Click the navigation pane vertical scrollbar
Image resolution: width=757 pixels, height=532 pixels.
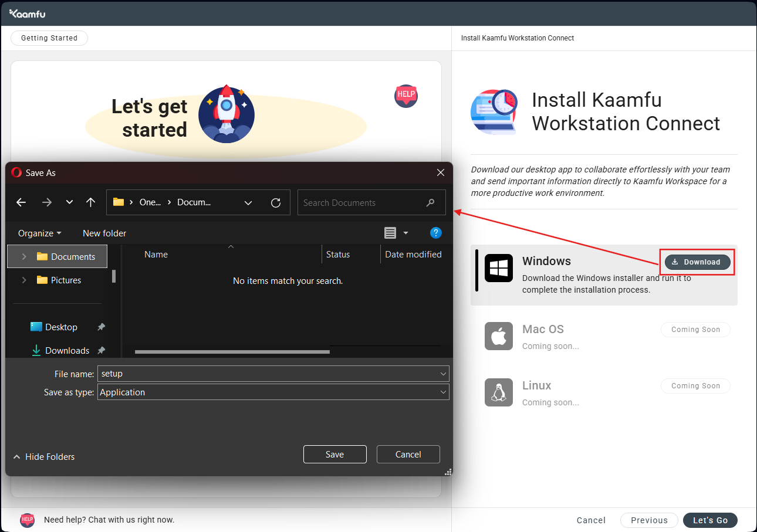click(x=114, y=276)
